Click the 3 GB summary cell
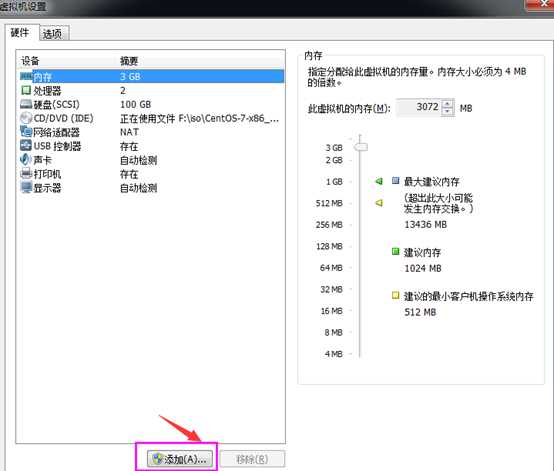Image resolution: width=554 pixels, height=471 pixels. tap(130, 76)
